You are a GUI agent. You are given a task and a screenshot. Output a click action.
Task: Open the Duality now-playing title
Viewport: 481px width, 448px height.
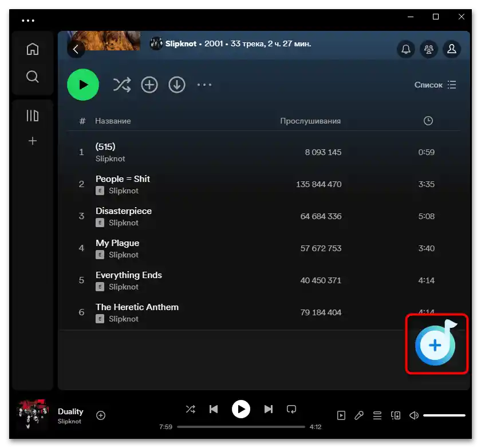point(70,411)
